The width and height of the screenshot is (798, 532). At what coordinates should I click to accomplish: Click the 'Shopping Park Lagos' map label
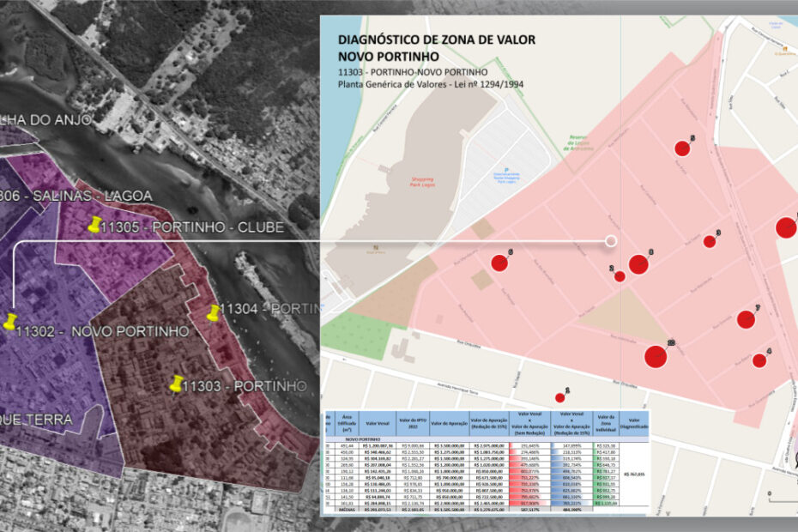click(x=416, y=182)
